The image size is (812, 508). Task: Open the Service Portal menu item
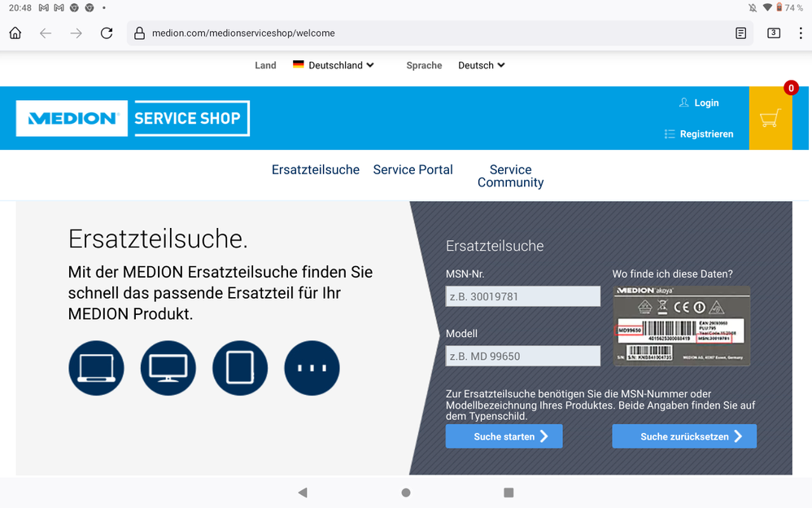coord(413,169)
